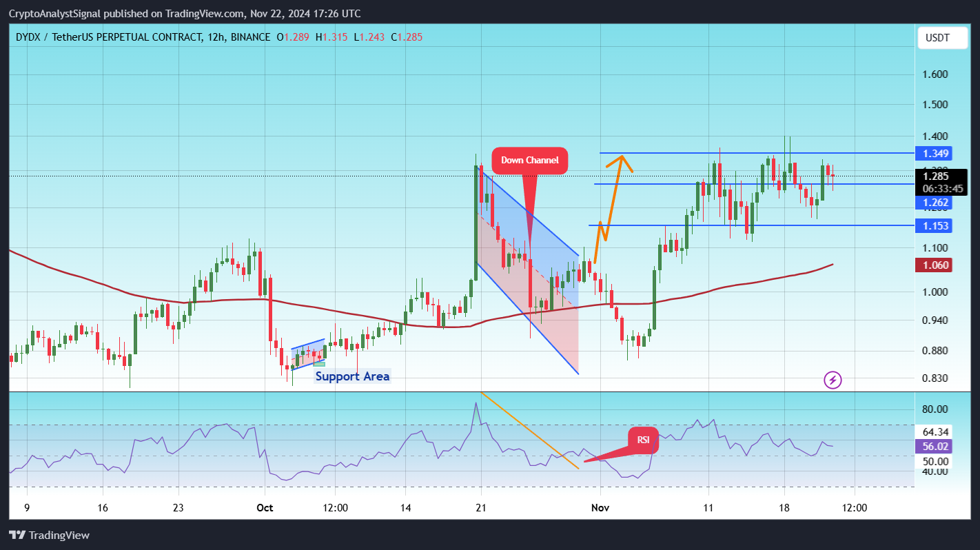Image resolution: width=980 pixels, height=550 pixels.
Task: Click the Nov label on time axis
Action: click(x=600, y=508)
